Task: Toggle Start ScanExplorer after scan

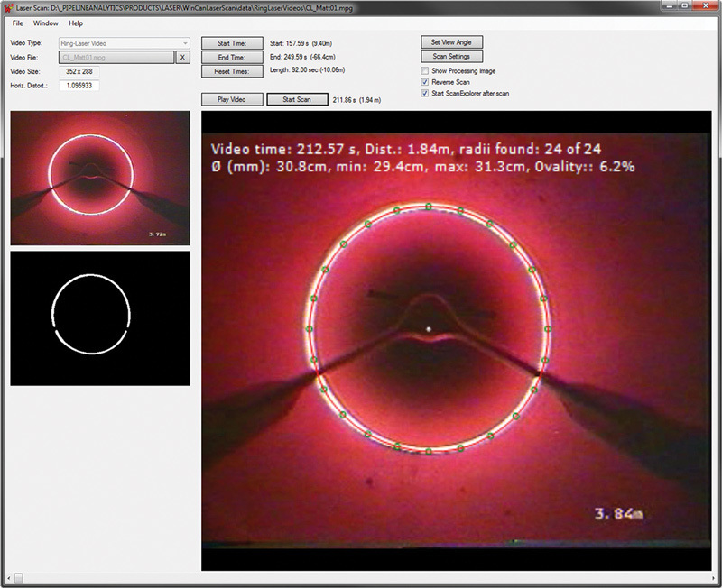Action: pyautogui.click(x=426, y=93)
